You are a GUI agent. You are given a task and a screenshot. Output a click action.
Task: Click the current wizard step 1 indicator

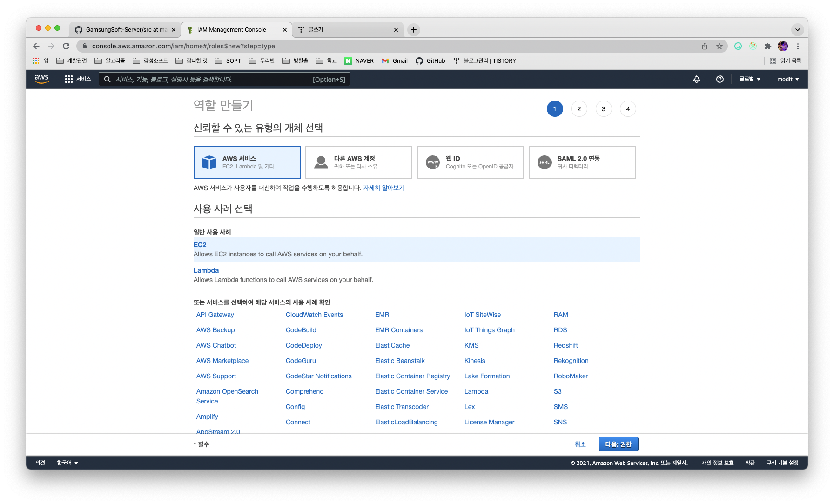[555, 109]
